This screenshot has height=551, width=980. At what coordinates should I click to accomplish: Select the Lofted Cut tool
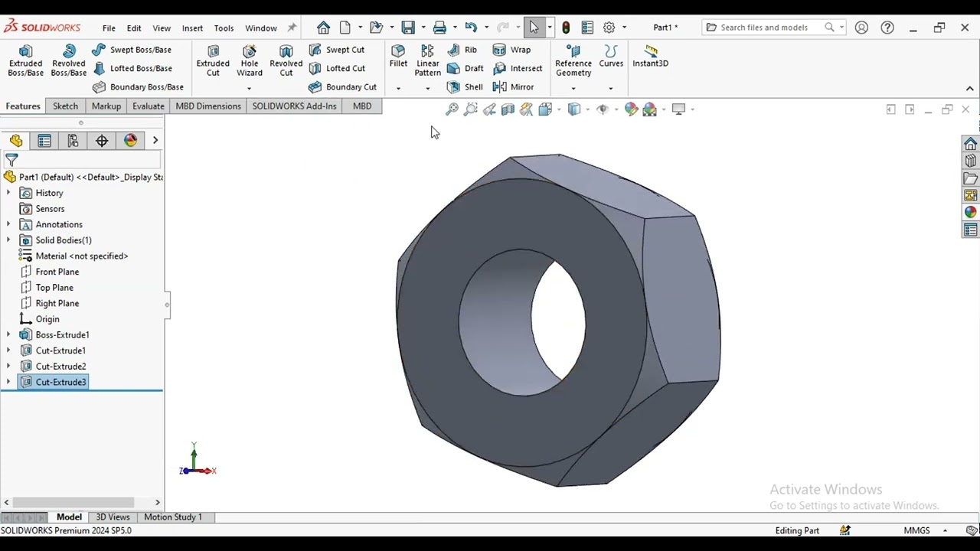(x=337, y=68)
